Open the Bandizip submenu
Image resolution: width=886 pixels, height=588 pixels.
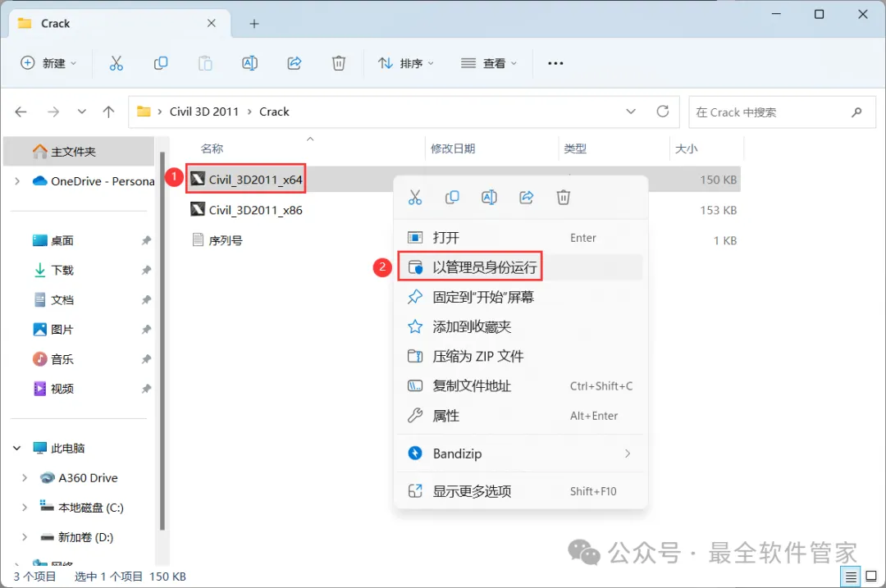pos(520,454)
